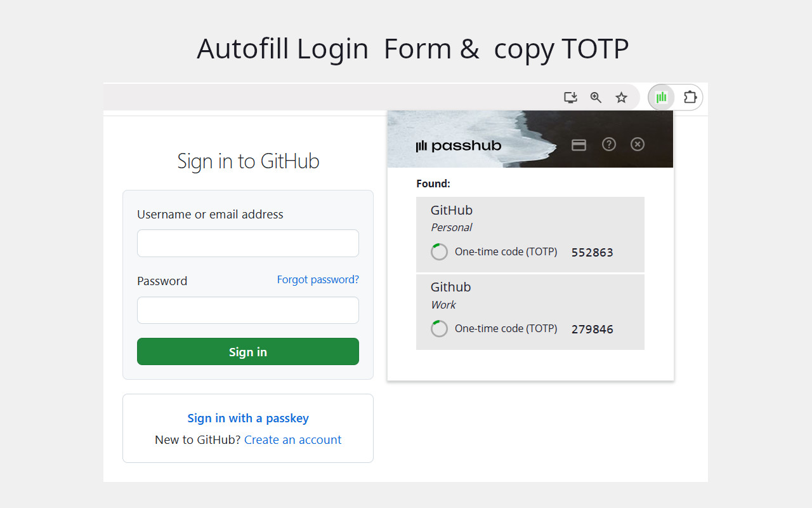Click TOTP timer circle for Github Work

(439, 329)
